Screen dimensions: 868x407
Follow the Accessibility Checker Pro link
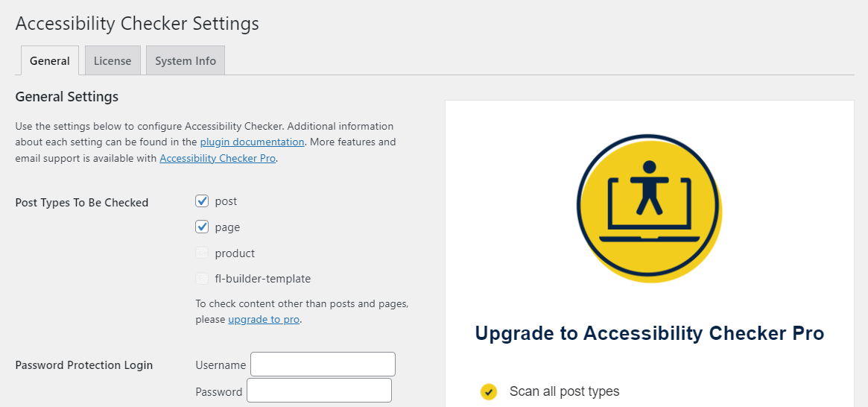tap(218, 158)
